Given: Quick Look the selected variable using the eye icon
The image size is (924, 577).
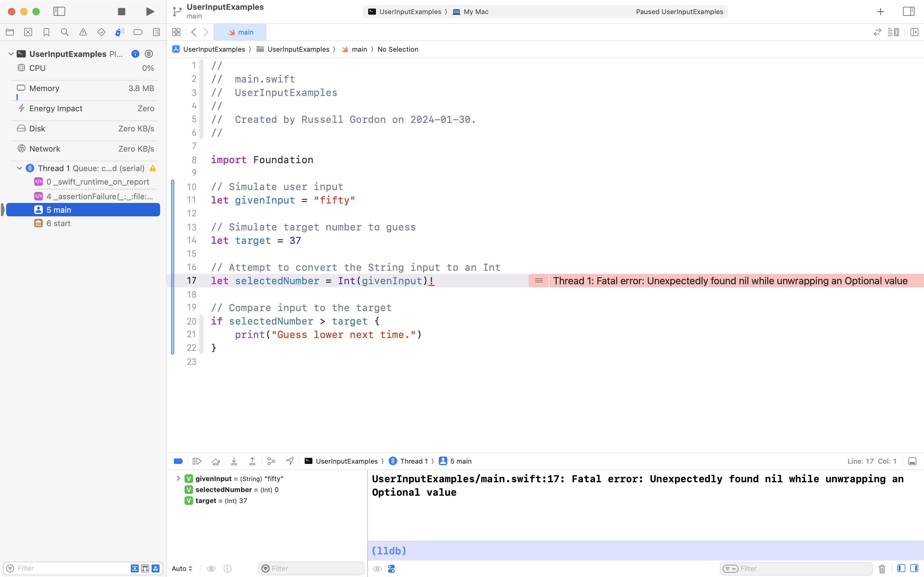Looking at the screenshot, I should [211, 569].
